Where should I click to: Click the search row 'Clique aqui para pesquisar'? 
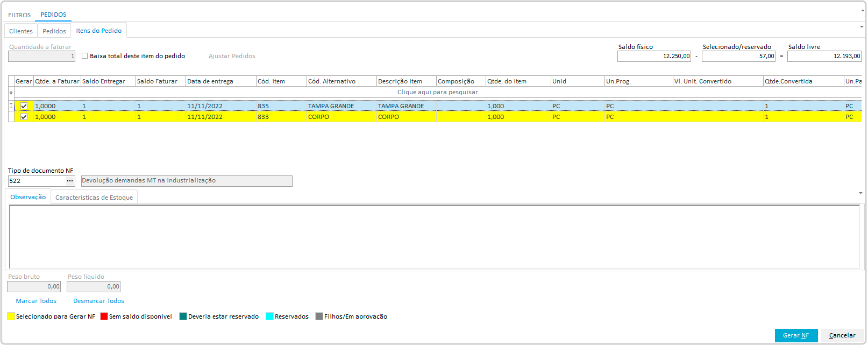tap(437, 92)
